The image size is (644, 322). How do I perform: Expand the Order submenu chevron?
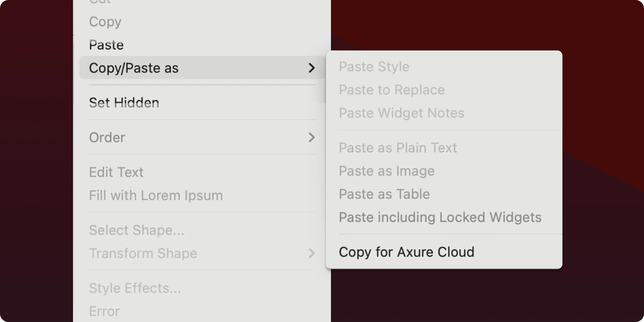pyautogui.click(x=311, y=138)
